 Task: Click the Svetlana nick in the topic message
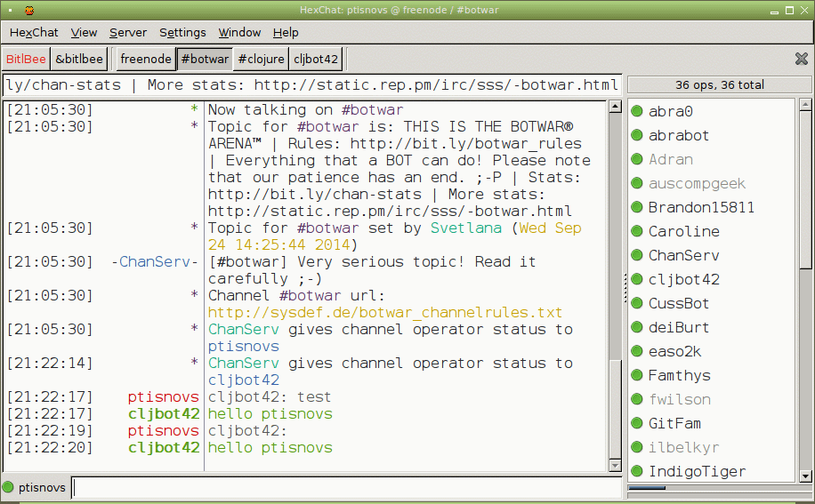click(x=465, y=228)
